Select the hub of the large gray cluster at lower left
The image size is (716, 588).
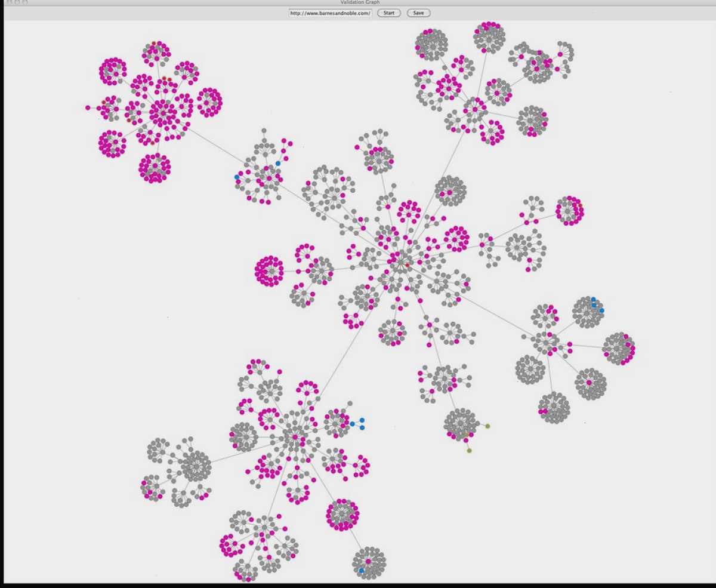point(196,466)
